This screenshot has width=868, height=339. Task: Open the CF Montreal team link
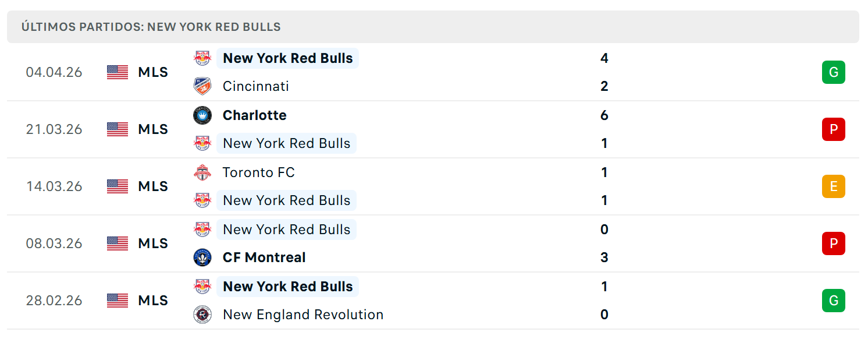tap(264, 257)
